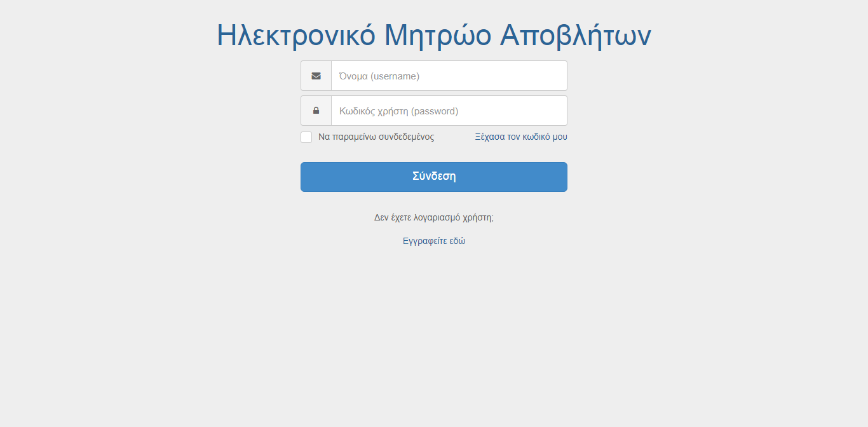Click the word 'Μητρώο' in the title
The image size is (868, 427).
click(x=438, y=36)
